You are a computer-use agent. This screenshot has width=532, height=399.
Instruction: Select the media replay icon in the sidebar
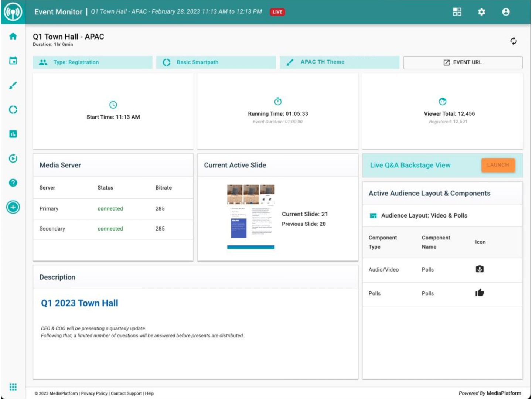(x=13, y=158)
